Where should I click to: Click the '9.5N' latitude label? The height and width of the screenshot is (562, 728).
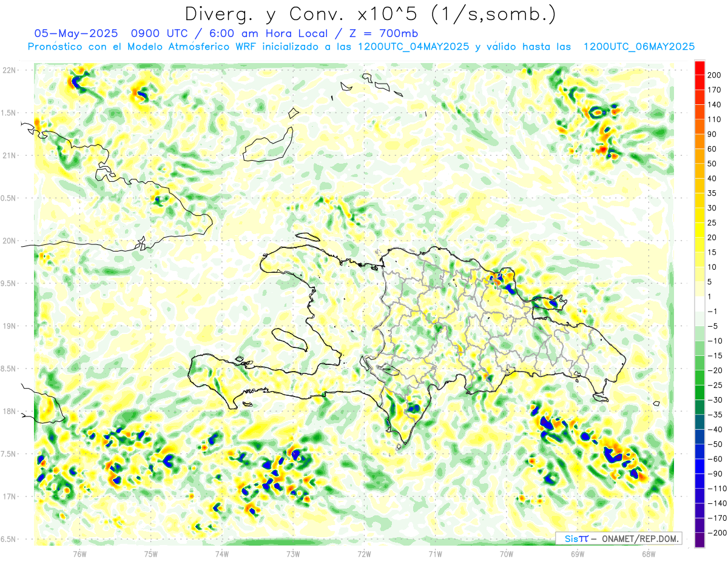click(x=9, y=284)
